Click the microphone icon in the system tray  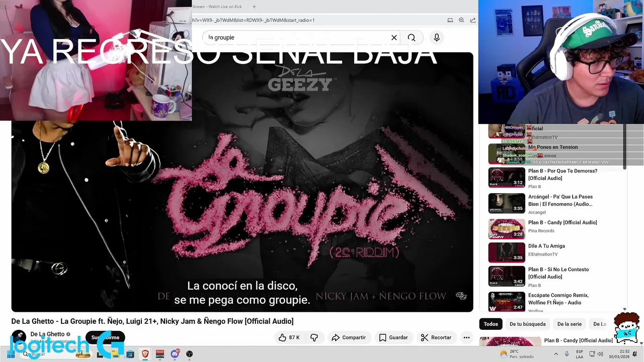pyautogui.click(x=567, y=354)
